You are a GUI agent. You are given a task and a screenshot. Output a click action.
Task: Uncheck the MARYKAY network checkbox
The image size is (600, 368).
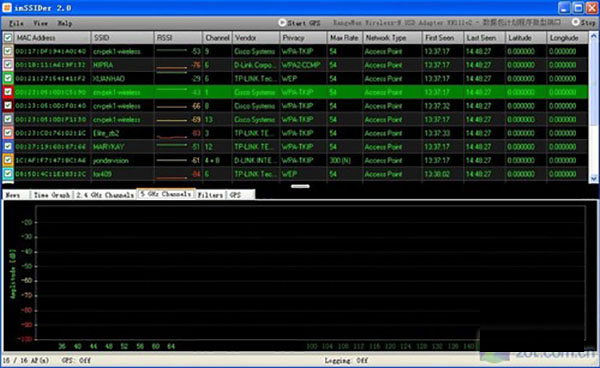[x=8, y=146]
